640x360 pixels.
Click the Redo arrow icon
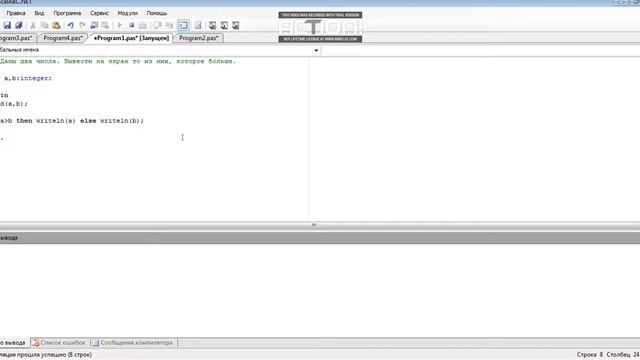coord(82,25)
